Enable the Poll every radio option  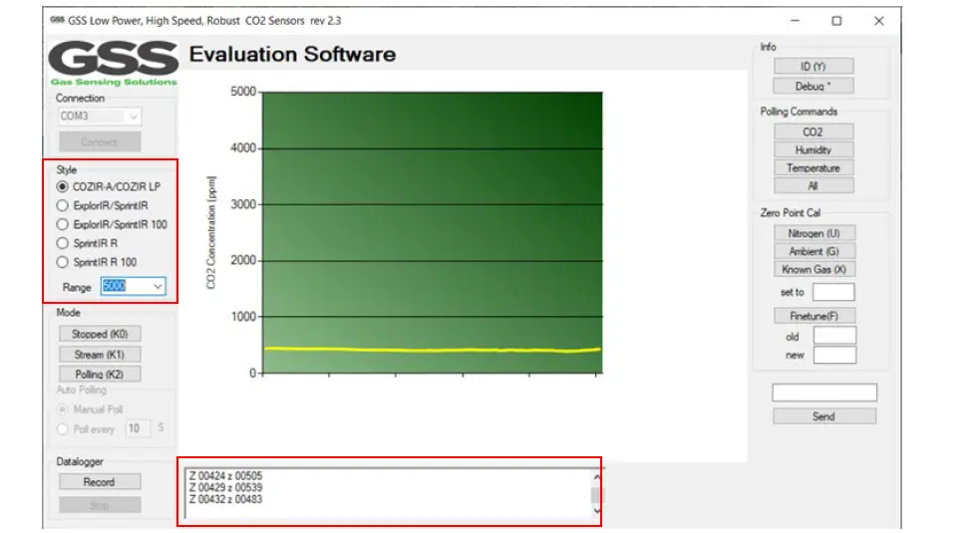coord(62,429)
